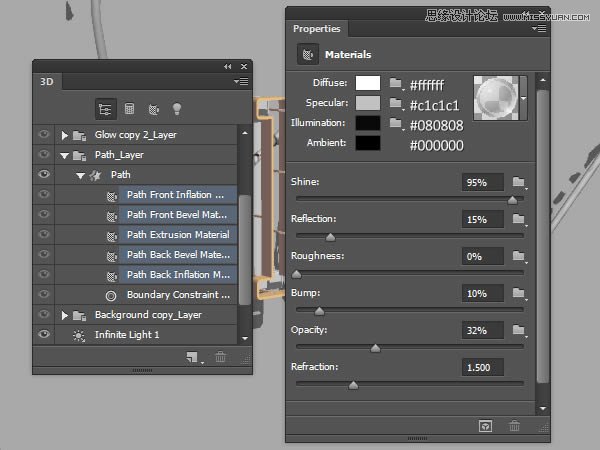Image resolution: width=600 pixels, height=450 pixels.
Task: Click the Opacity slider handle
Action: (x=375, y=348)
